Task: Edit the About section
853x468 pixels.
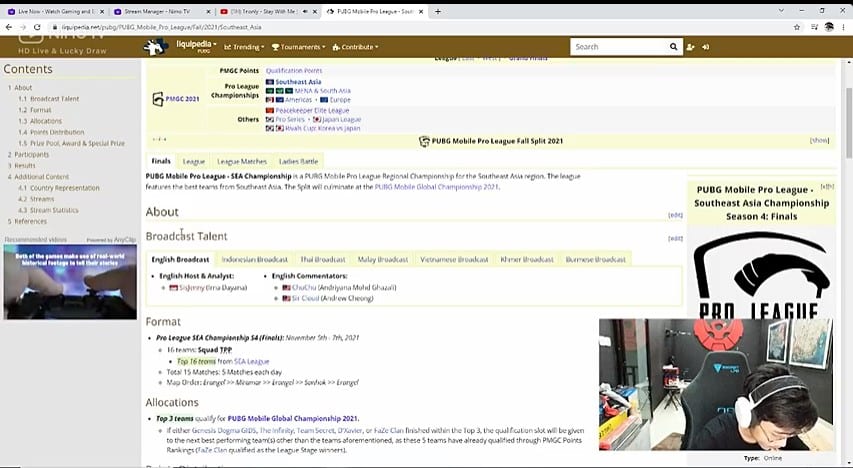Action: (675, 215)
